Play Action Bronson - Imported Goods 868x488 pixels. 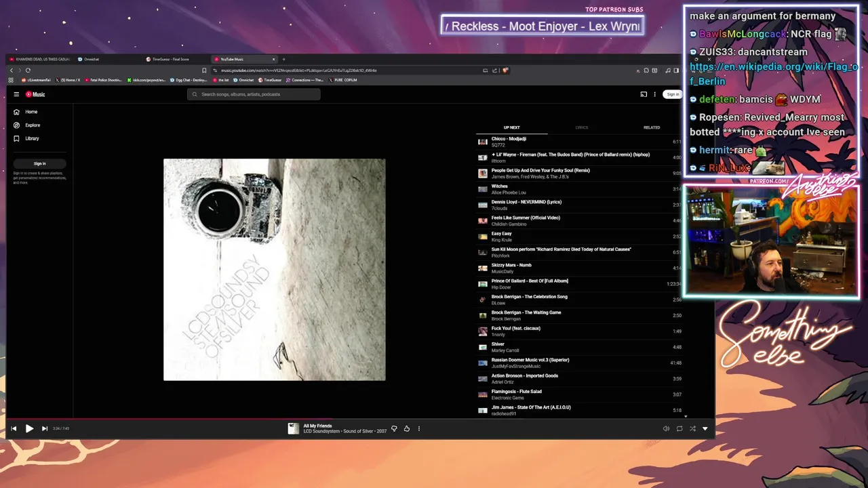point(580,379)
